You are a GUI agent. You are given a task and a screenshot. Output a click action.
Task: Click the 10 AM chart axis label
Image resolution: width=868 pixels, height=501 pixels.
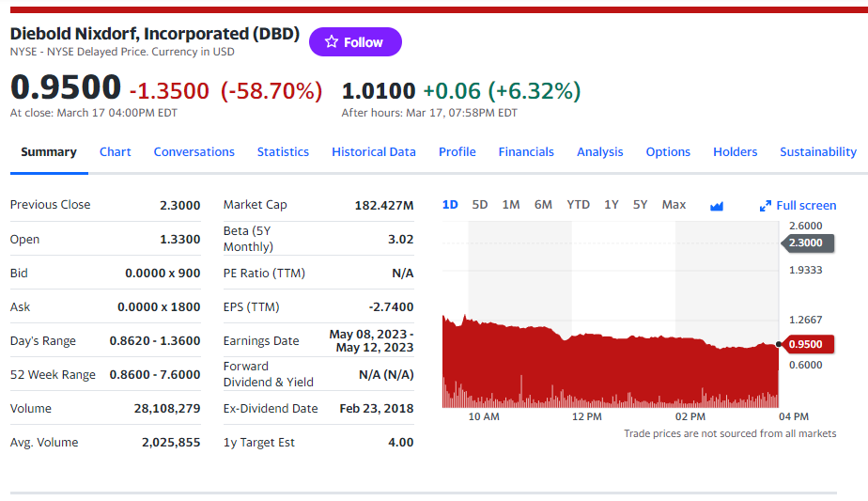point(484,416)
